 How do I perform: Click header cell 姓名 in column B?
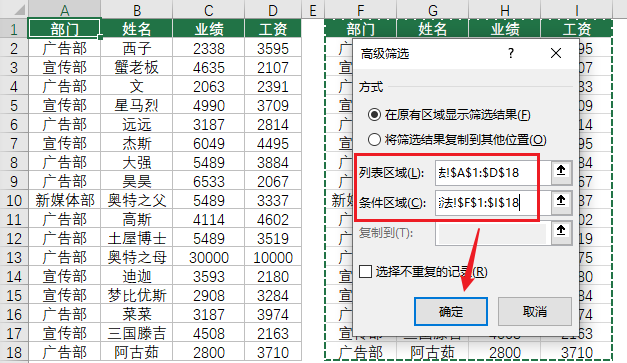coord(137,29)
